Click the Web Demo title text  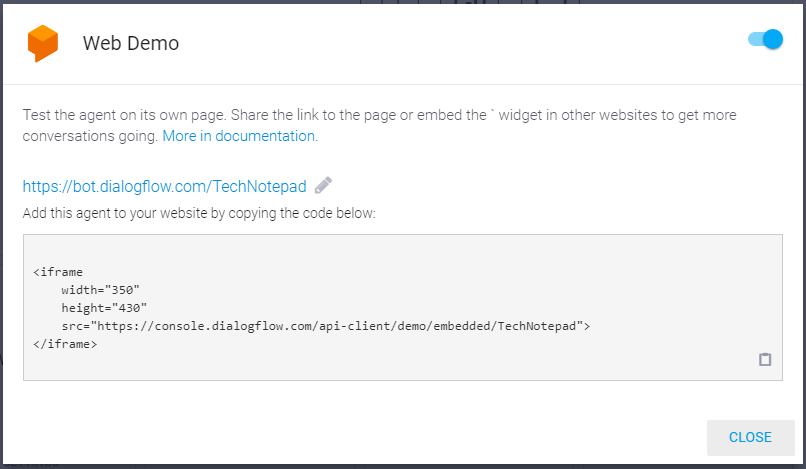click(x=131, y=43)
